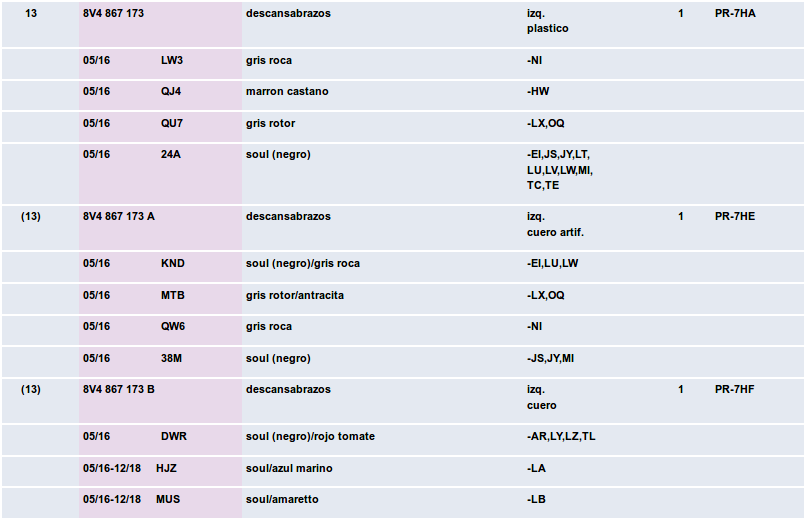The width and height of the screenshot is (804, 518).
Task: Select the PR-7HF code
Action: tap(735, 390)
